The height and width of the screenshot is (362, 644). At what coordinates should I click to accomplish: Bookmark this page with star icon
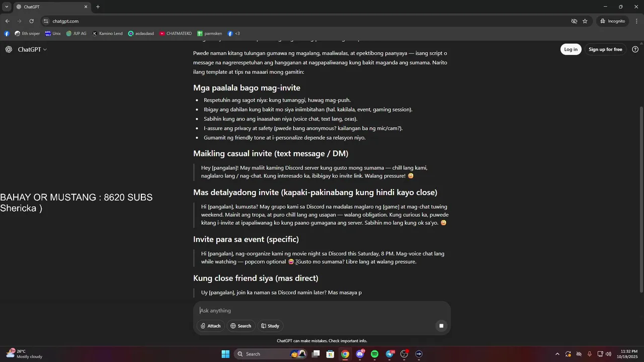coord(585,21)
